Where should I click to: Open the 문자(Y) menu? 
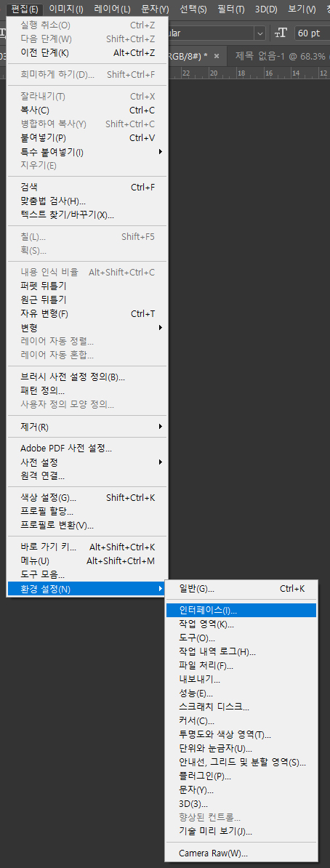point(156,9)
